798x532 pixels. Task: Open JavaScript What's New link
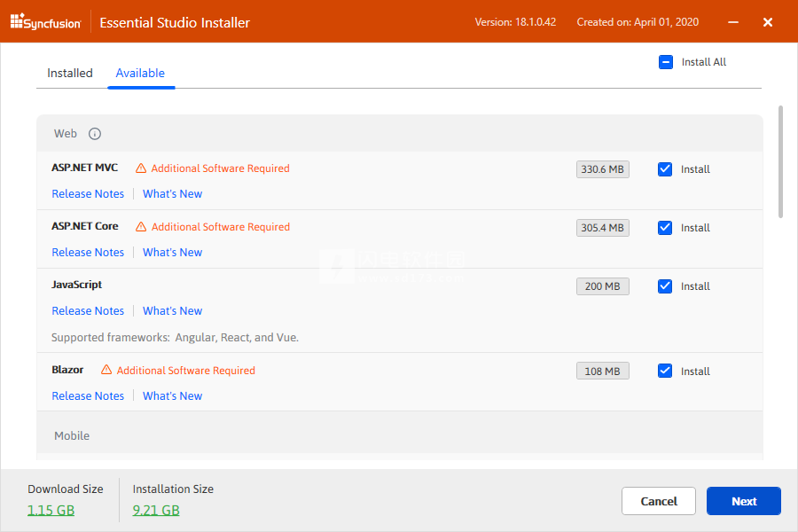click(x=173, y=311)
